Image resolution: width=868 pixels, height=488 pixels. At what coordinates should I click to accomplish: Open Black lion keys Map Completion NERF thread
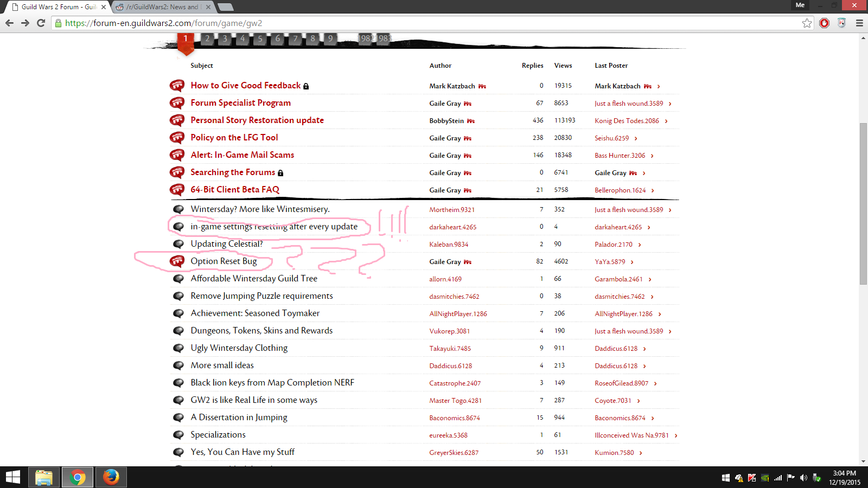point(272,383)
